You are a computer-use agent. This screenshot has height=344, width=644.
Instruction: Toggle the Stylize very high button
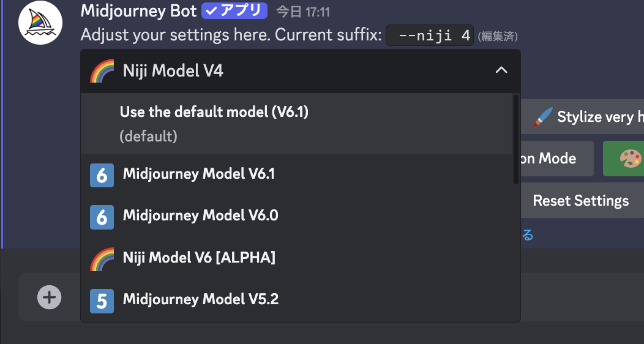pyautogui.click(x=586, y=117)
